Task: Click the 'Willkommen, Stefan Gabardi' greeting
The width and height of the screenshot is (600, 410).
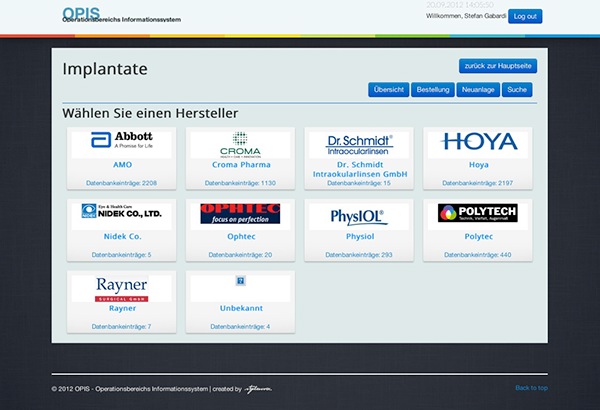Action: 466,16
